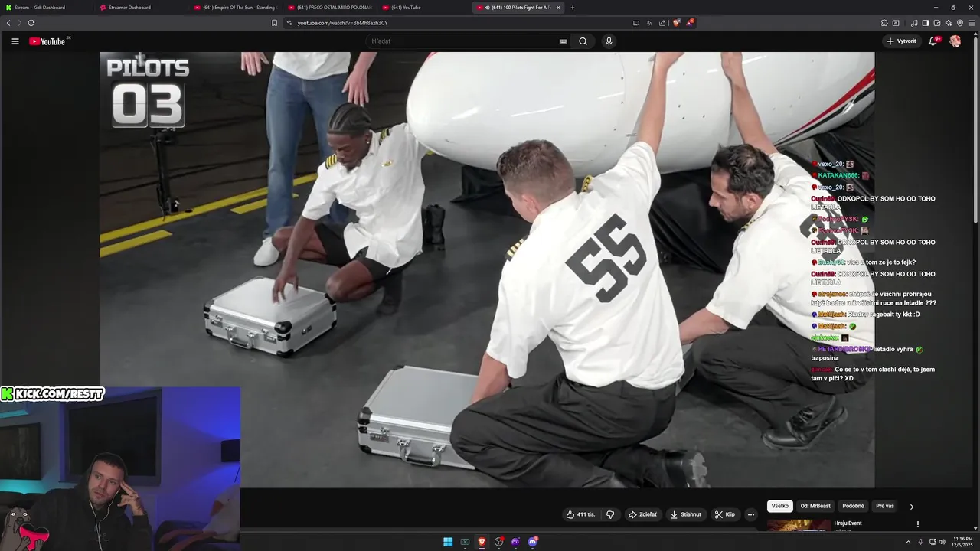
Task: Open the browser main menu lines
Action: [x=972, y=23]
